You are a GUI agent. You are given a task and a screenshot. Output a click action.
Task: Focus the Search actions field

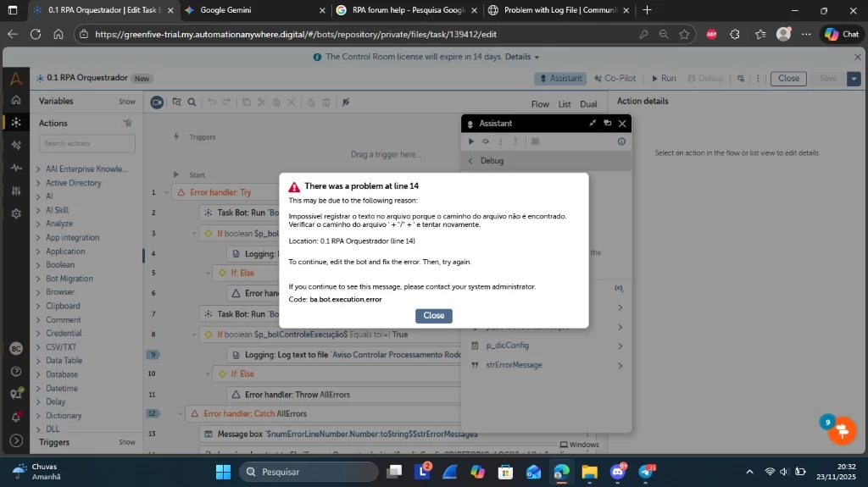[87, 143]
